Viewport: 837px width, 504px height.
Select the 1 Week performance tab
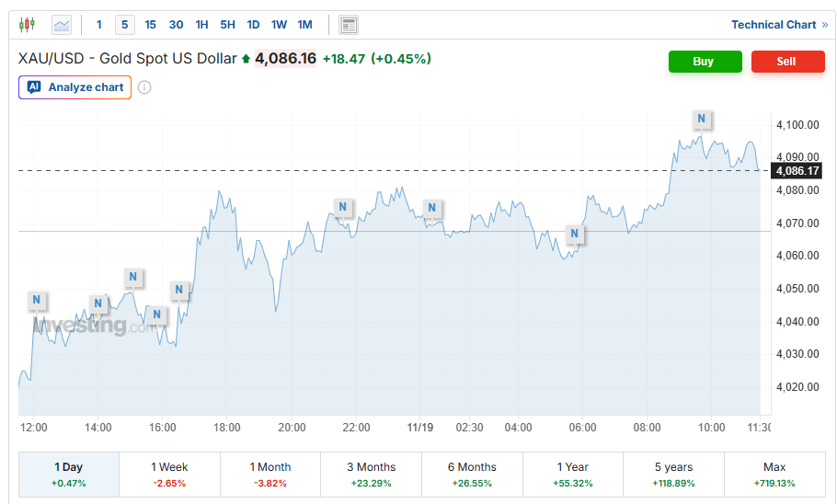(169, 474)
